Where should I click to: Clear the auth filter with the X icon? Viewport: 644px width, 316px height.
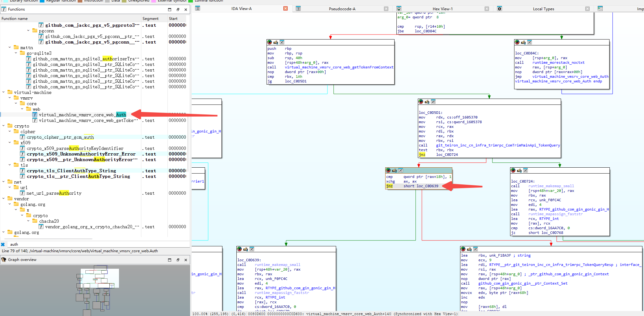[3, 244]
